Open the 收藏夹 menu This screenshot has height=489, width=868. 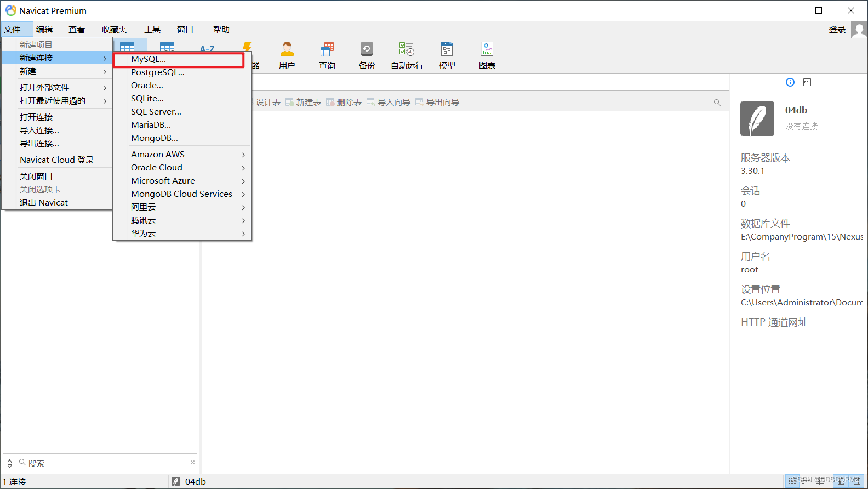(114, 30)
